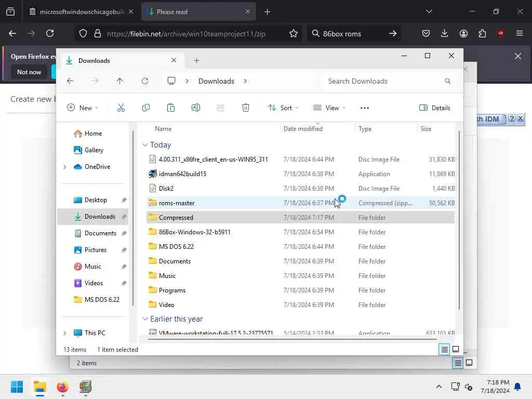Collapse the Today group
532x399 pixels.
pos(145,145)
